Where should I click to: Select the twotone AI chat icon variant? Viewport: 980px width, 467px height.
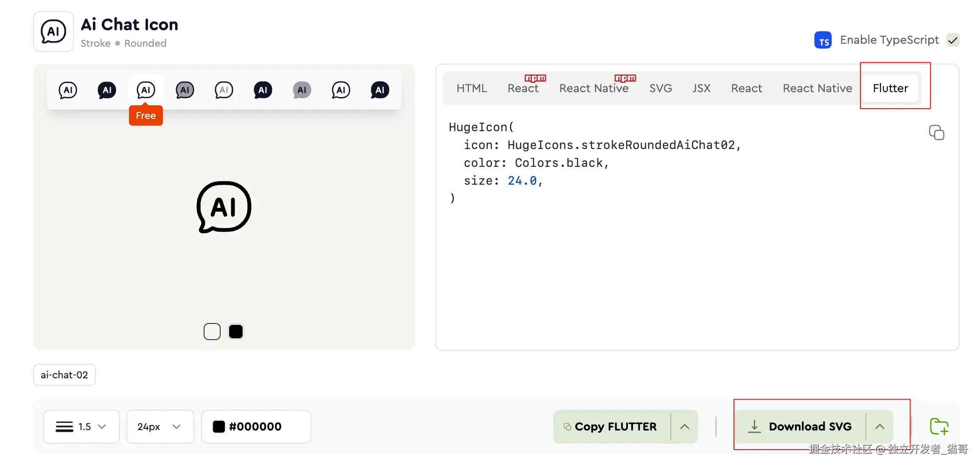pyautogui.click(x=224, y=90)
